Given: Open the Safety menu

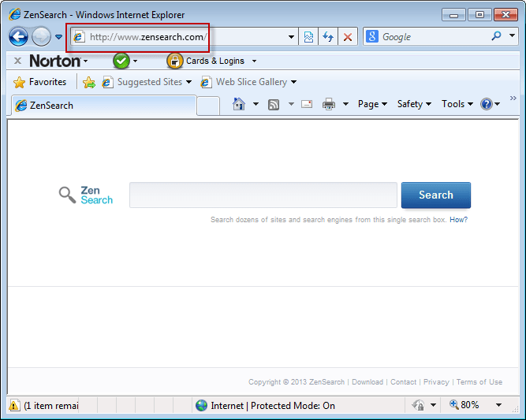Looking at the screenshot, I should point(414,104).
